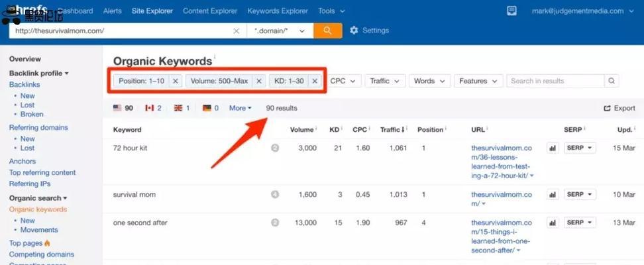Go to Site Explorer tab

click(x=152, y=11)
